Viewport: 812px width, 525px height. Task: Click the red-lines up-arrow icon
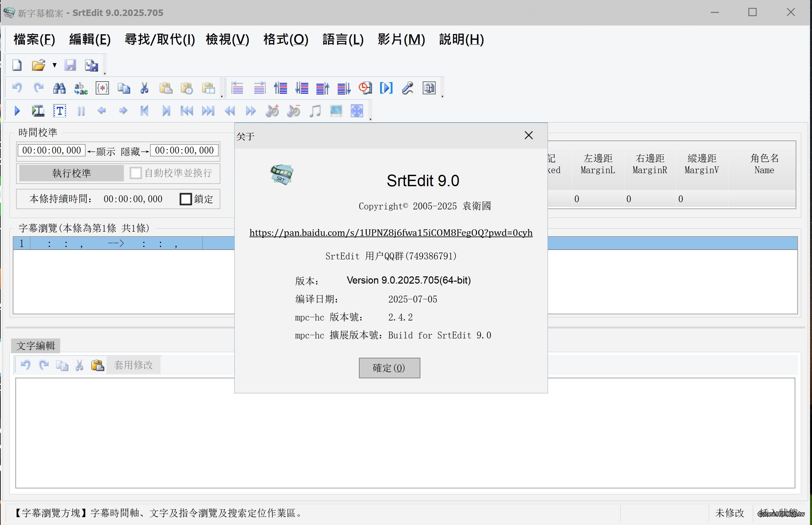(280, 88)
